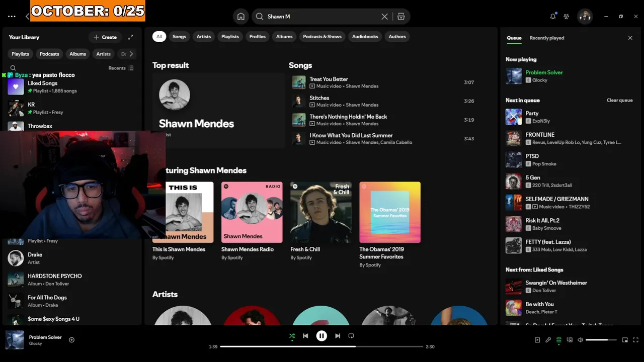Open Recents sort options
This screenshot has width=644, height=362.
pos(121,68)
